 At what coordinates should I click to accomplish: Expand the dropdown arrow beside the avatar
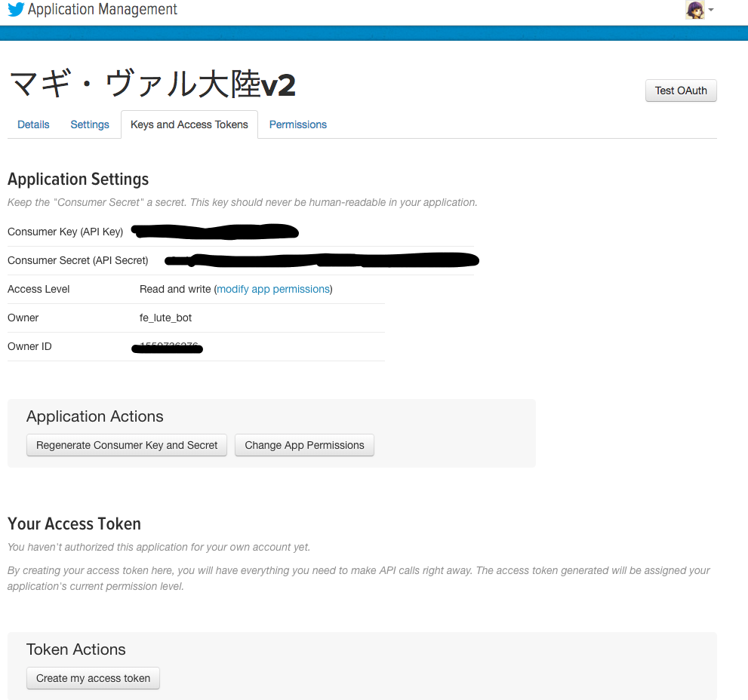click(711, 10)
